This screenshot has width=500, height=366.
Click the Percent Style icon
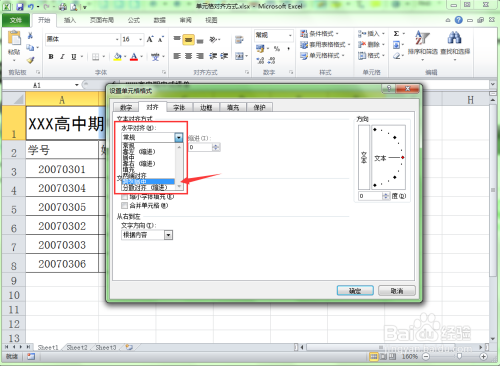click(x=277, y=49)
